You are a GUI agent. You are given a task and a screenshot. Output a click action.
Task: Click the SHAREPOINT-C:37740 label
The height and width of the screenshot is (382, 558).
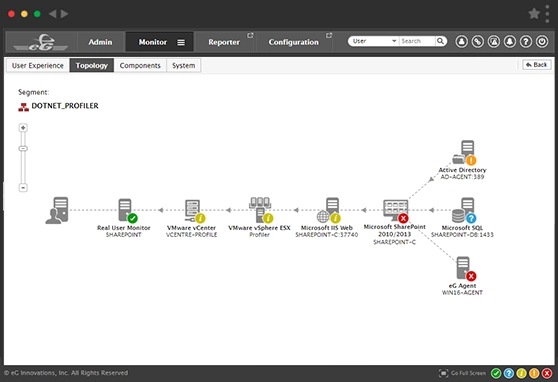pos(327,235)
